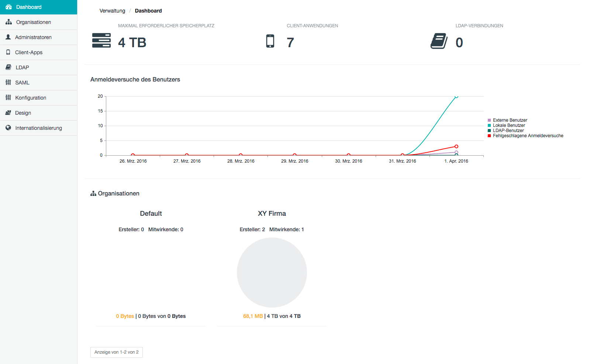This screenshot has width=593, height=364.
Task: Open the Dashboard menu item
Action: click(x=38, y=7)
